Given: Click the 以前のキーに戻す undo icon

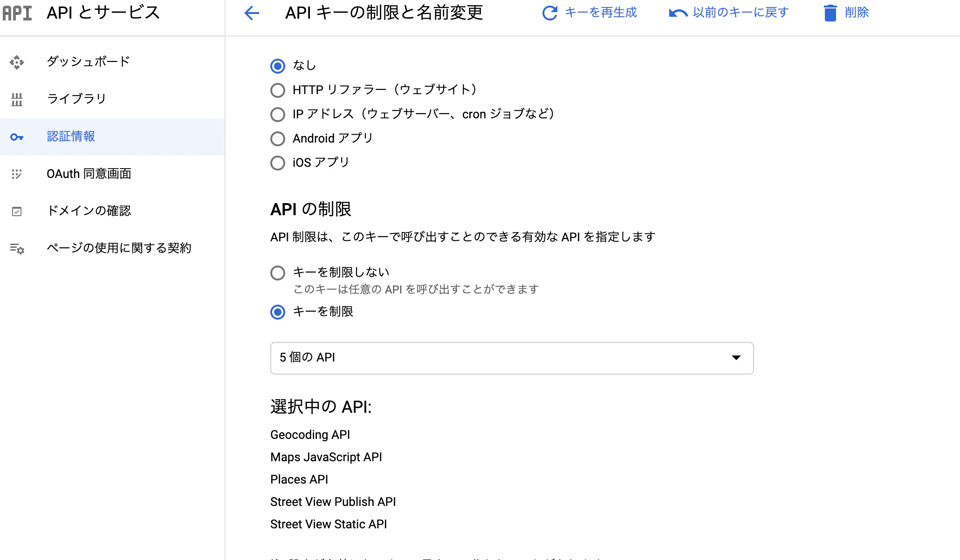Looking at the screenshot, I should 678,13.
